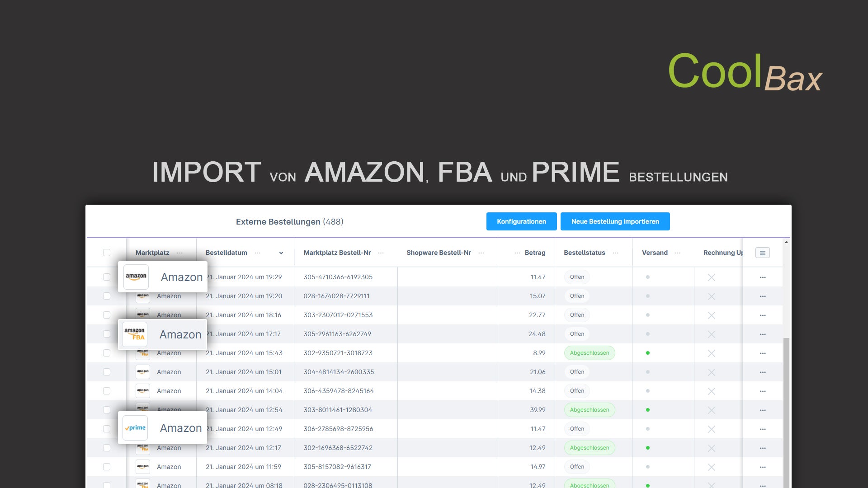Open row actions for order 305-8157082-9616317

click(763, 467)
